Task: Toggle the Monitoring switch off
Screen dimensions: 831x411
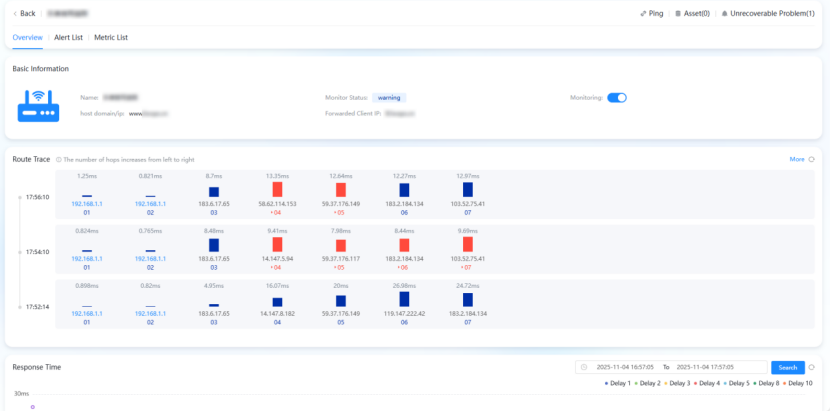Action: coord(617,97)
